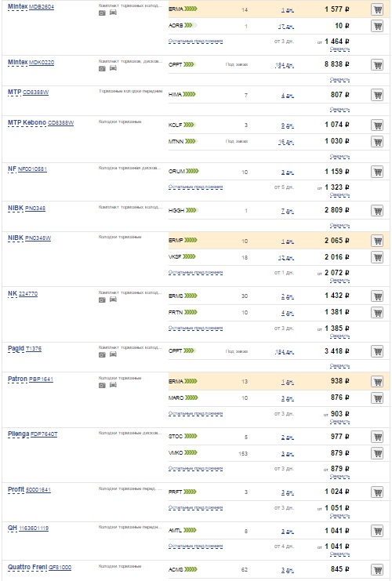Add ERMP 2 065 ₽ NIBK offer to cart
This screenshot has height=581, width=392.
click(377, 241)
